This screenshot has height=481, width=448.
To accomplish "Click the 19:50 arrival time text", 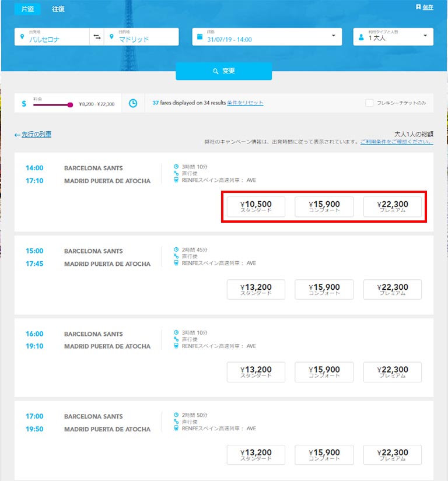I will [34, 429].
